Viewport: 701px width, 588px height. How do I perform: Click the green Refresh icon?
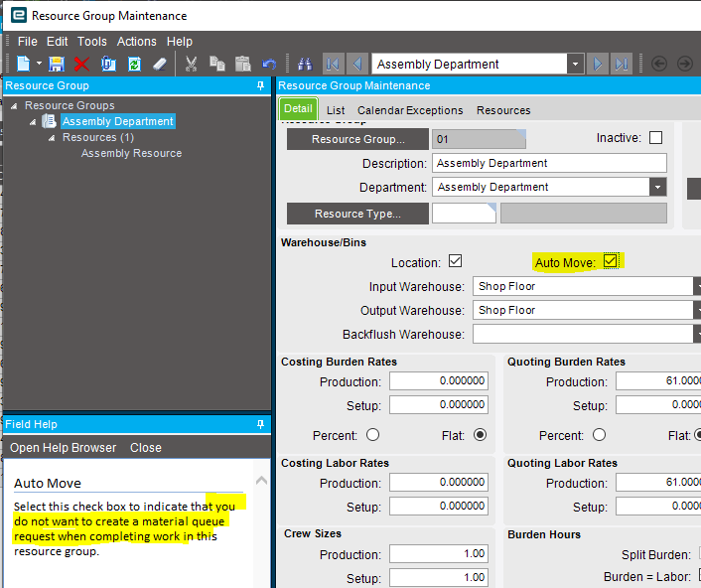click(134, 64)
